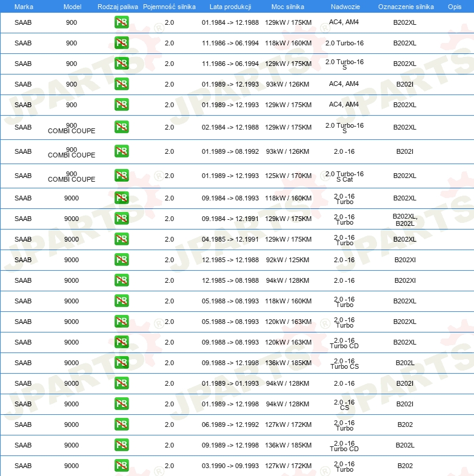Click the Marka column header
The image size is (474, 476).
click(x=24, y=7)
